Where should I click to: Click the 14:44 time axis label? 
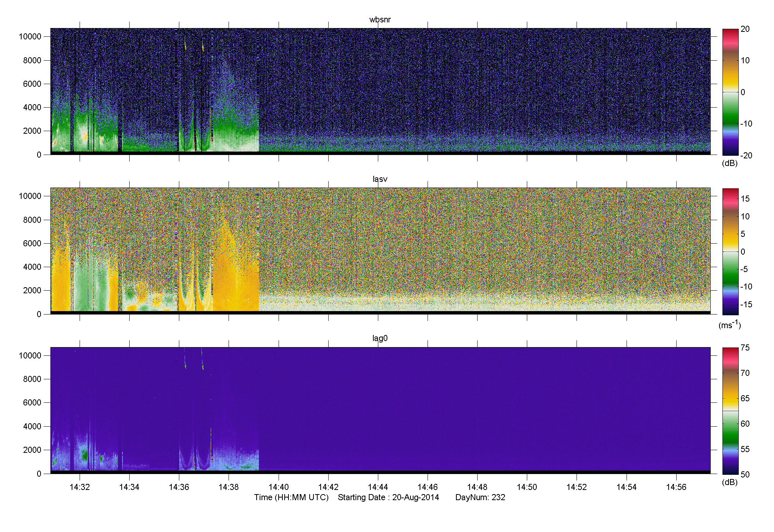tap(378, 487)
